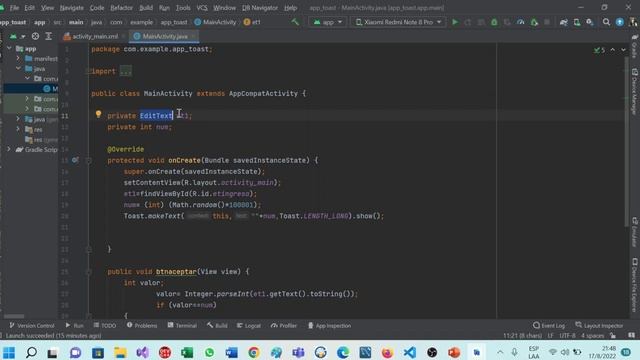This screenshot has width=640, height=360.
Task: Open Device Manager icon in the toolbar
Action: [x=577, y=22]
